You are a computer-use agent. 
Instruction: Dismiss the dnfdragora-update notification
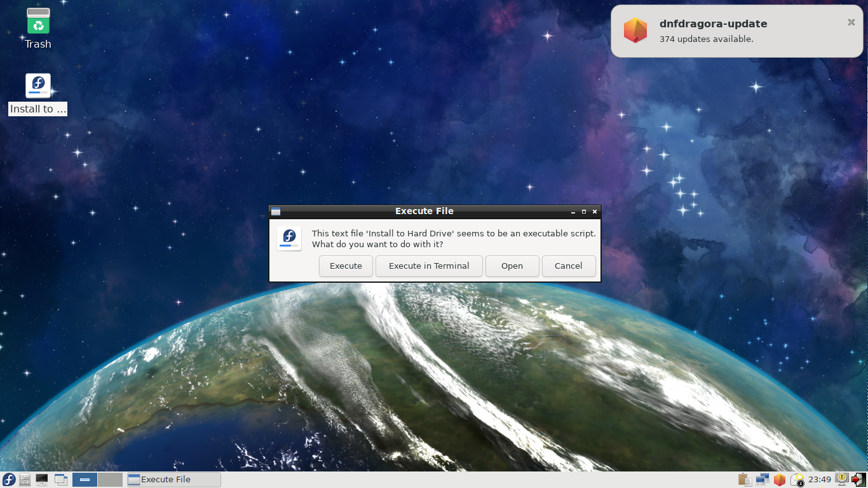coord(851,22)
